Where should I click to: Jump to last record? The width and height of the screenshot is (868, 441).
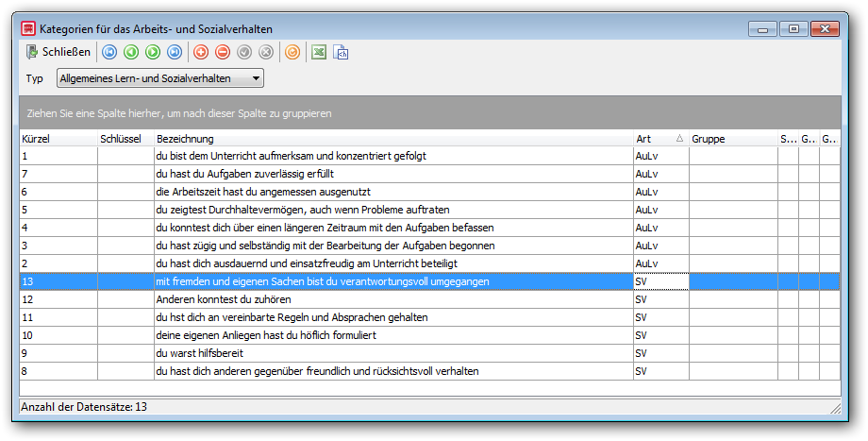coord(175,52)
